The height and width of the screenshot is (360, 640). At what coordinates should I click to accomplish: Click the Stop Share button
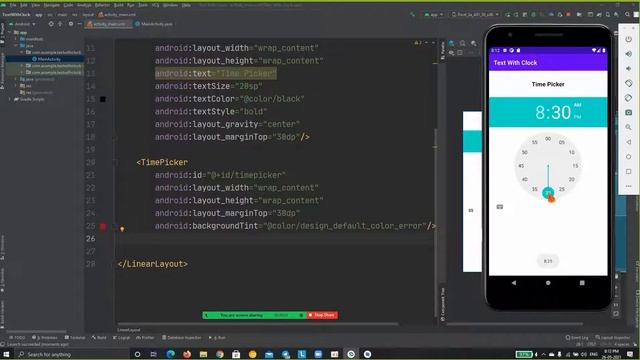coord(322,315)
